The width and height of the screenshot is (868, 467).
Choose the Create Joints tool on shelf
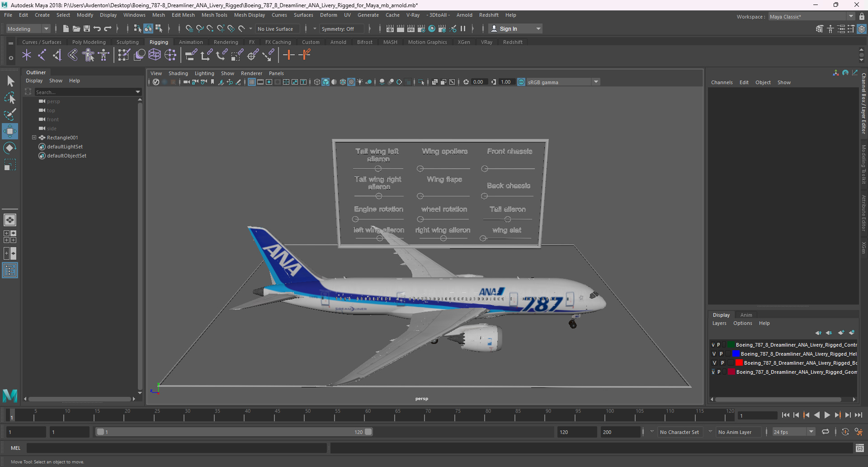point(42,55)
